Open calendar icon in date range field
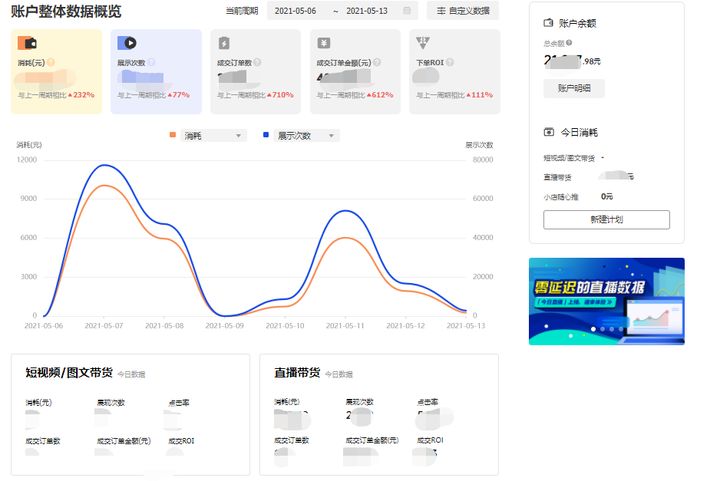Screen dimensions: 720x481 [x=406, y=11]
